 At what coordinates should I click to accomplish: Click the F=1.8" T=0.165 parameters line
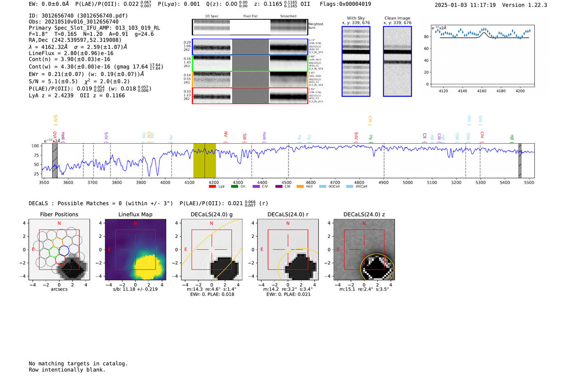click(x=91, y=34)
